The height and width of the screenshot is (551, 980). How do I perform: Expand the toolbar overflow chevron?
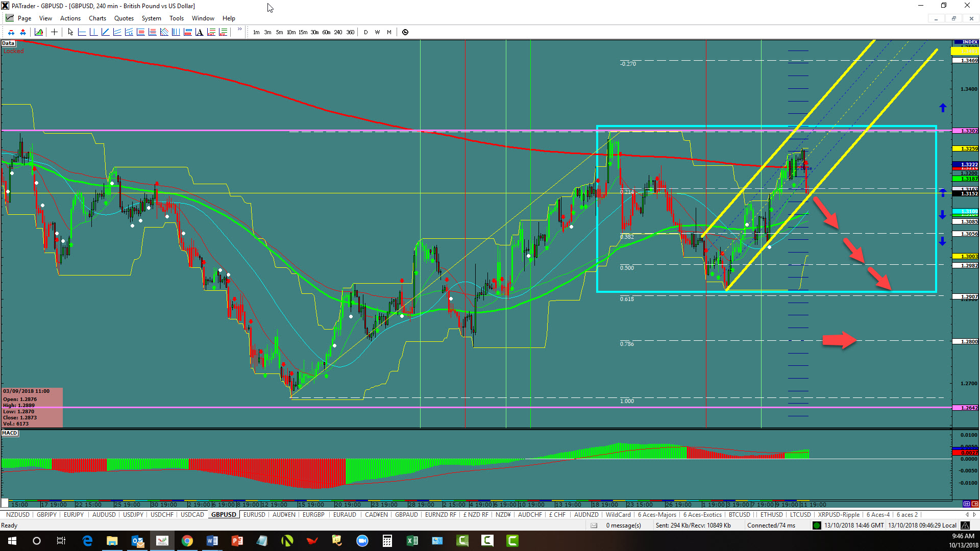point(239,30)
